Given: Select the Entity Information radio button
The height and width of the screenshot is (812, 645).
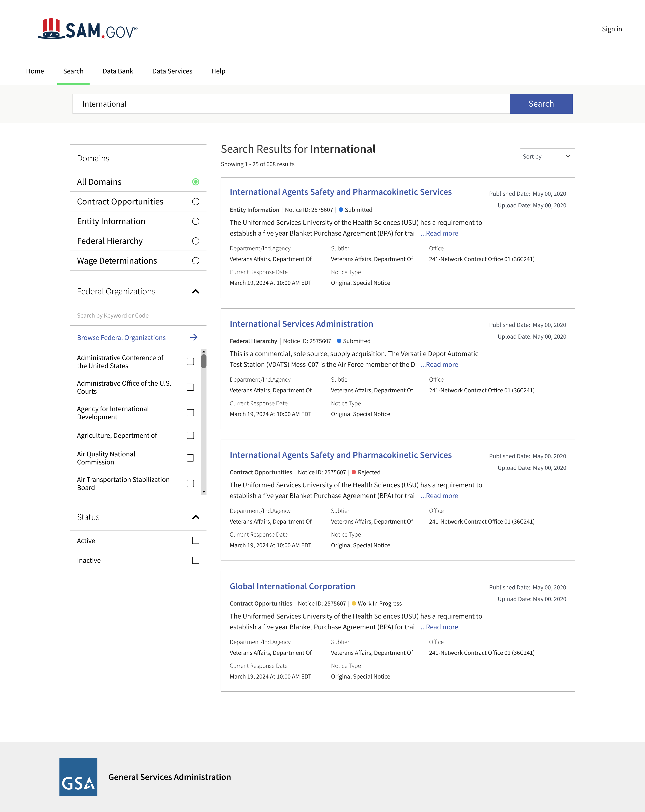Looking at the screenshot, I should [196, 221].
